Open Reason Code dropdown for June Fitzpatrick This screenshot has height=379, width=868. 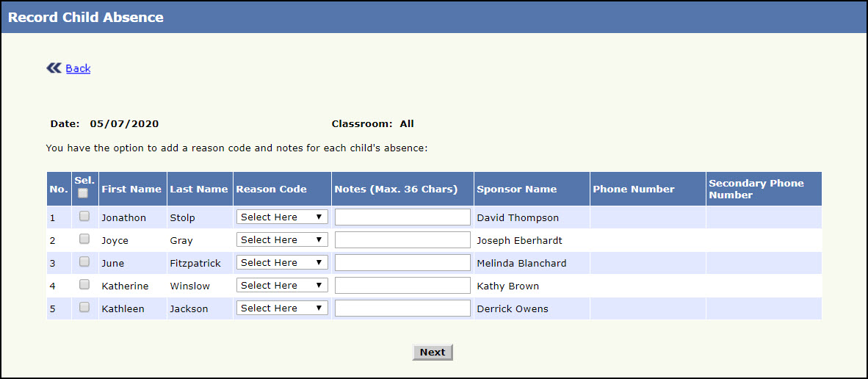tap(282, 263)
